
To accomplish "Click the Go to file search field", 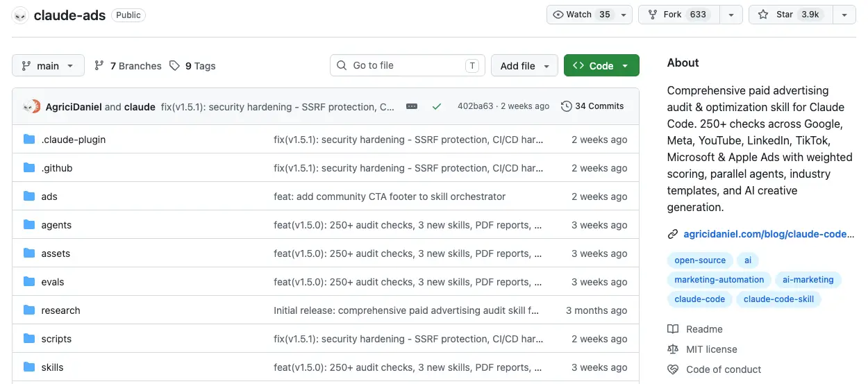I will click(x=408, y=65).
